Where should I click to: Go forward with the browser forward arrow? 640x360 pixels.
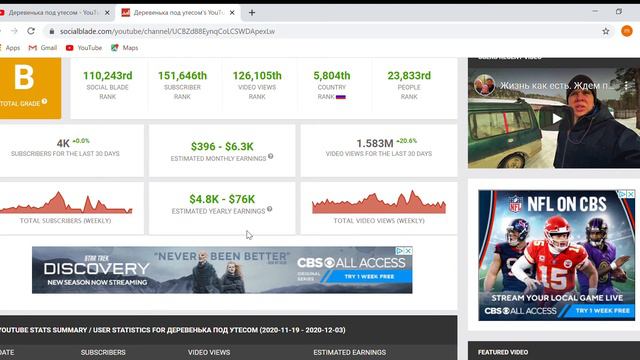coord(14,31)
